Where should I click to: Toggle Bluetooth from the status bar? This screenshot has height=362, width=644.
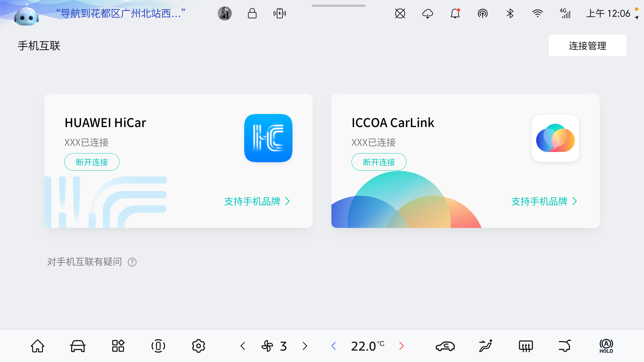point(510,13)
